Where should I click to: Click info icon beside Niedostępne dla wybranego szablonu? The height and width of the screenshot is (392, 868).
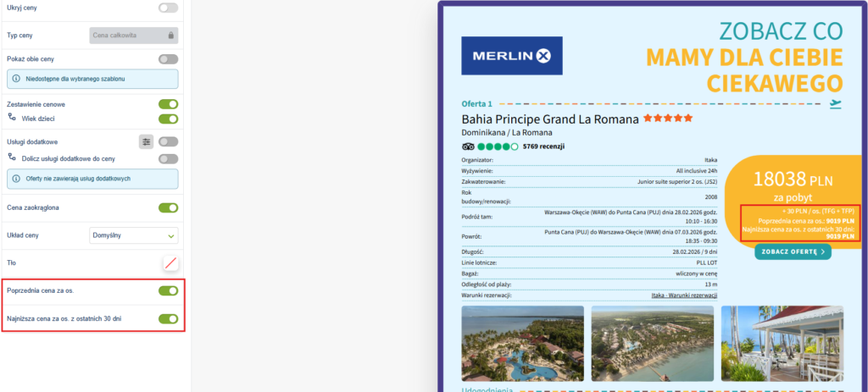pos(16,79)
